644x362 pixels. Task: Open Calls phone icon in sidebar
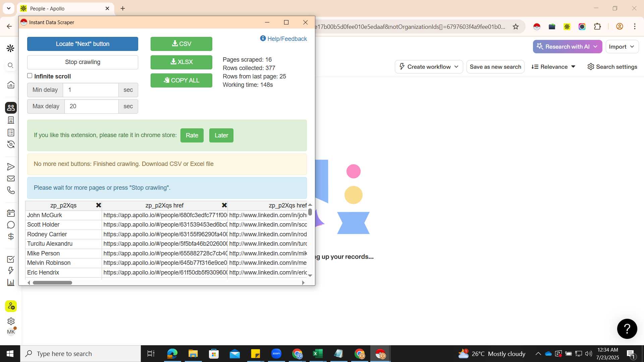coord(11,190)
